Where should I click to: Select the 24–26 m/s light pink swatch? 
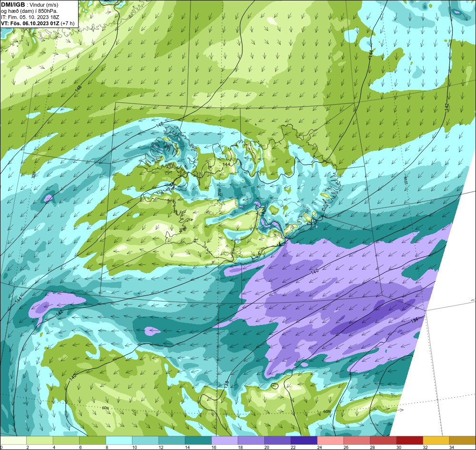tap(330, 440)
